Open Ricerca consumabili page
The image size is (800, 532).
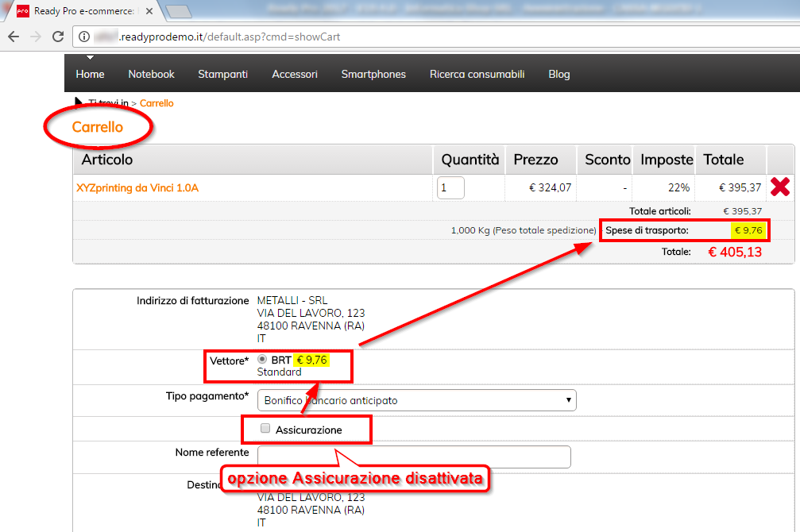477,75
